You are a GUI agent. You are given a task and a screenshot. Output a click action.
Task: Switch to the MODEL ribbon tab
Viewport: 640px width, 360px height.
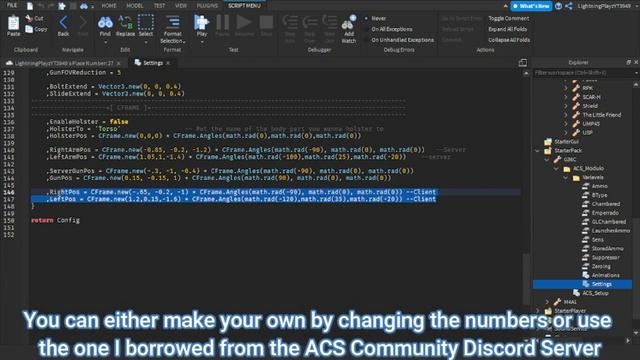(x=134, y=6)
